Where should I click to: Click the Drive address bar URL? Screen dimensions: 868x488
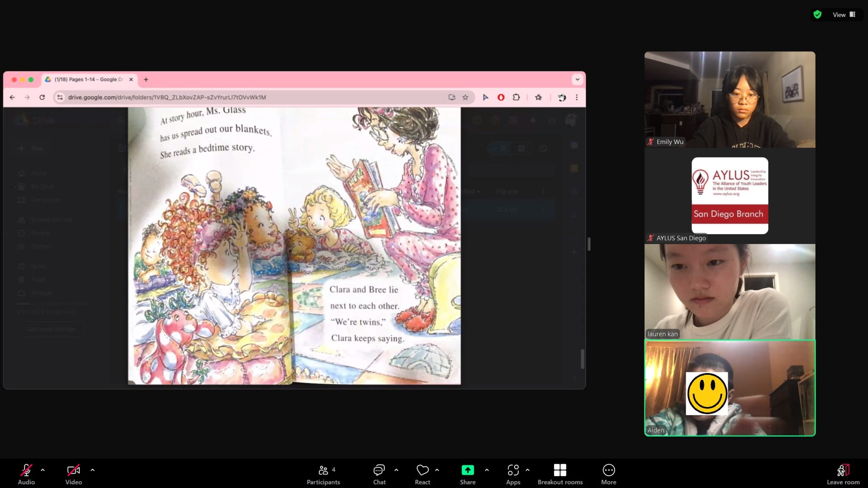167,97
